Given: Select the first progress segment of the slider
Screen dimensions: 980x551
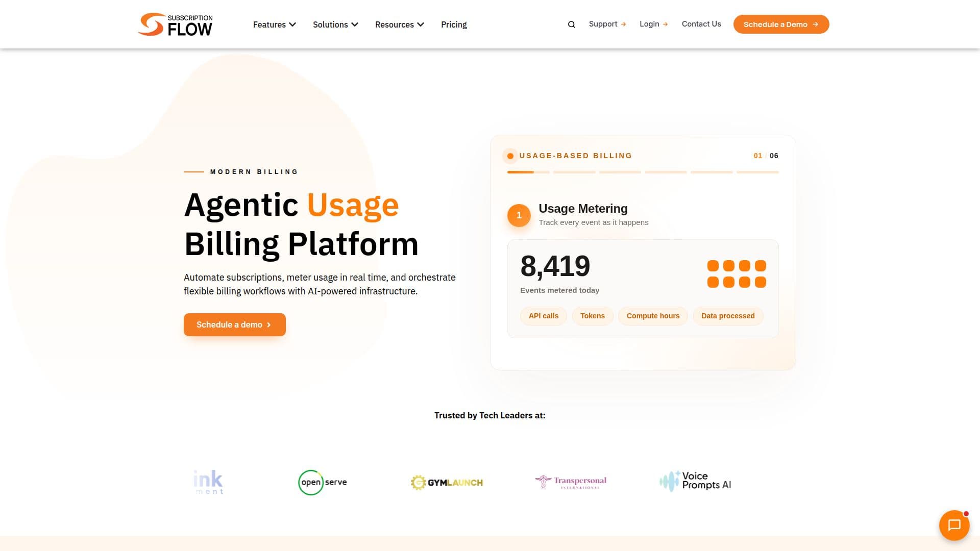Looking at the screenshot, I should 528,172.
